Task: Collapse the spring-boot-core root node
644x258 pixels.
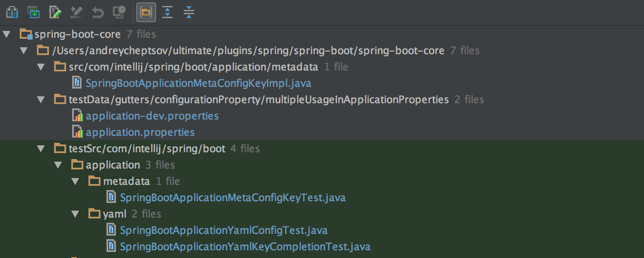Action: pyautogui.click(x=6, y=34)
